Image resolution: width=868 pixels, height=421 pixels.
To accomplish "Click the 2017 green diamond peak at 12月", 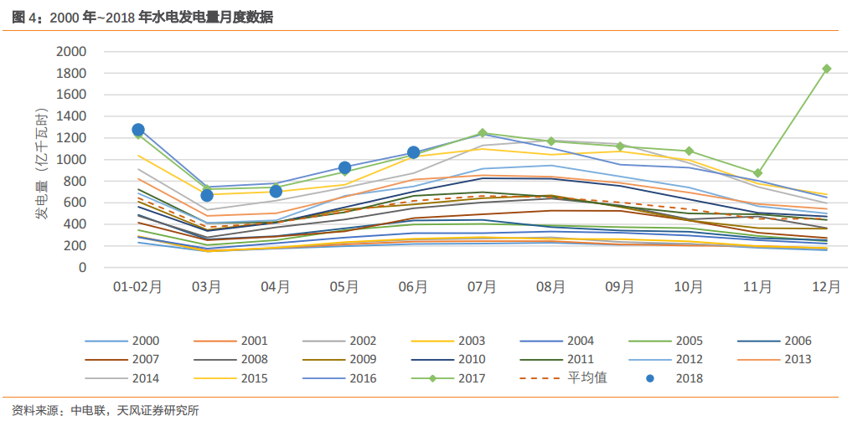I will [826, 69].
